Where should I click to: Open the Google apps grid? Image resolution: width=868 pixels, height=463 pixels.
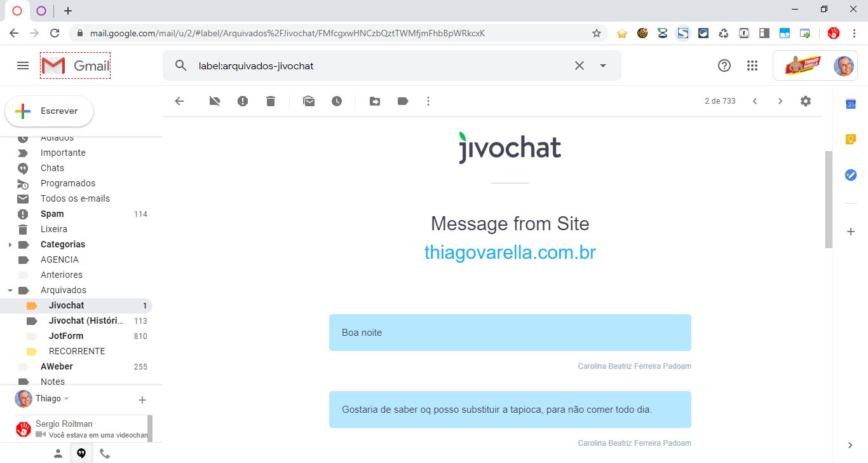pos(752,66)
